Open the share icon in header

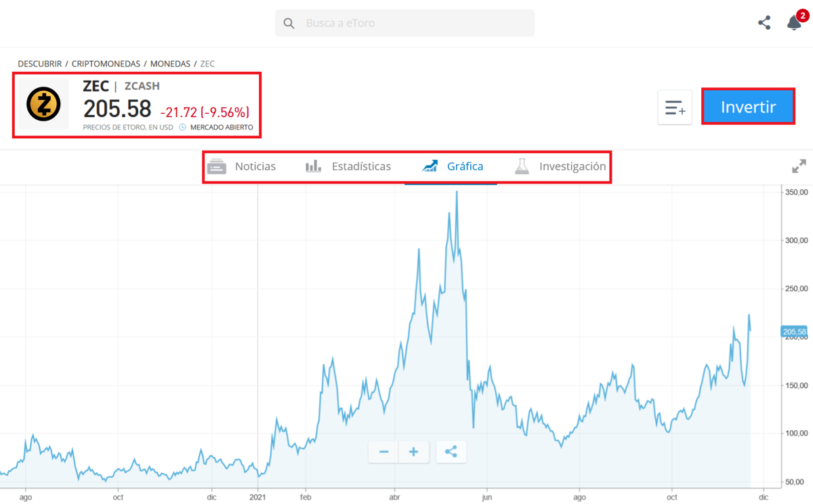[764, 23]
